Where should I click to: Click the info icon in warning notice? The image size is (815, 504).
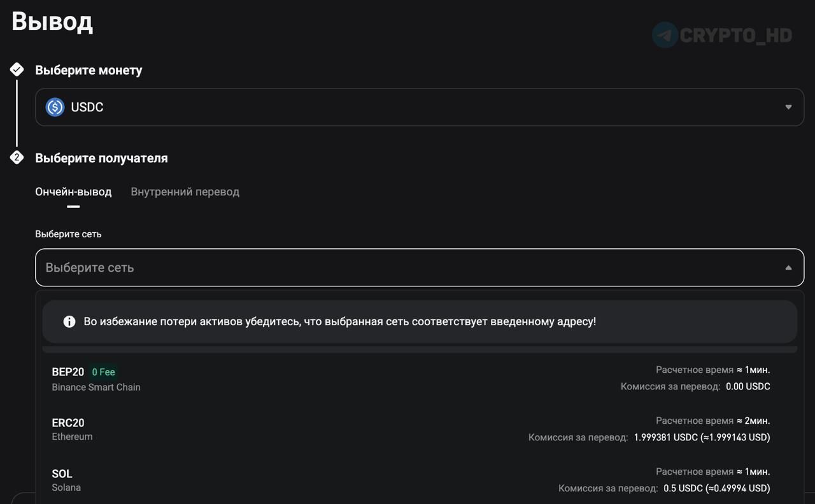point(69,322)
